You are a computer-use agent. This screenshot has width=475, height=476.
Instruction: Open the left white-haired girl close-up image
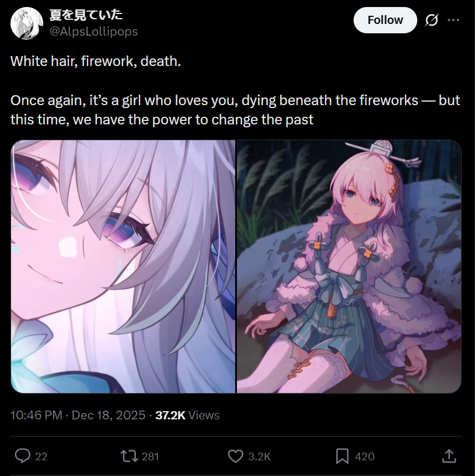pos(123,266)
